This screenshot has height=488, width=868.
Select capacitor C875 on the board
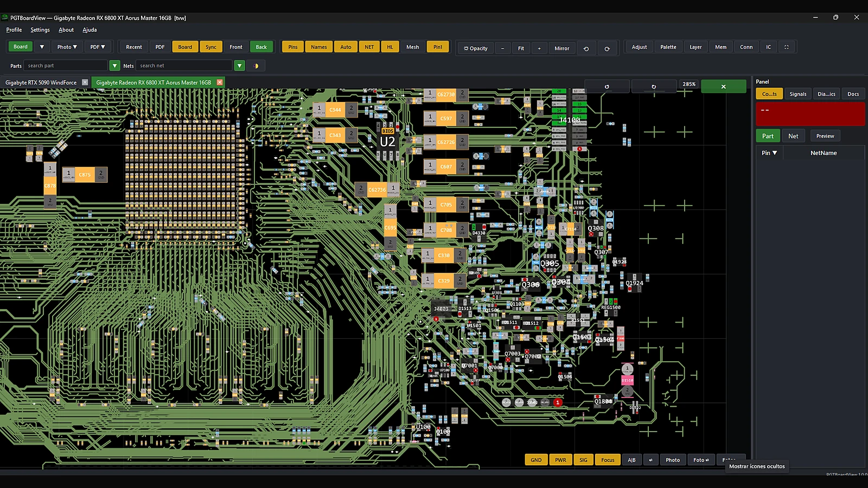coord(85,175)
